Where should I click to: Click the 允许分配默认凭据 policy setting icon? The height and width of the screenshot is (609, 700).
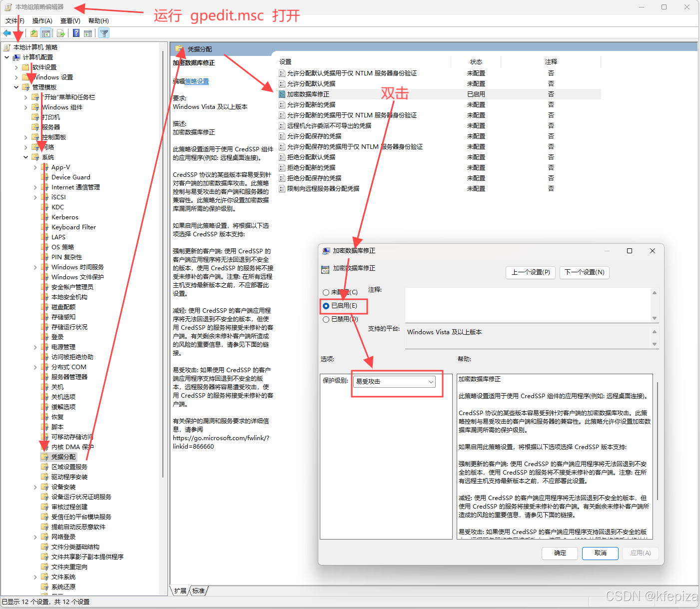[x=282, y=84]
